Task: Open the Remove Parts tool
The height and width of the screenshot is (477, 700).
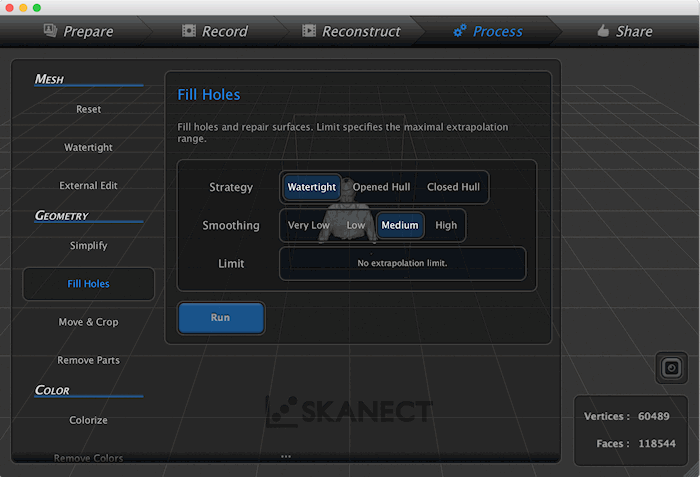Action: (88, 360)
